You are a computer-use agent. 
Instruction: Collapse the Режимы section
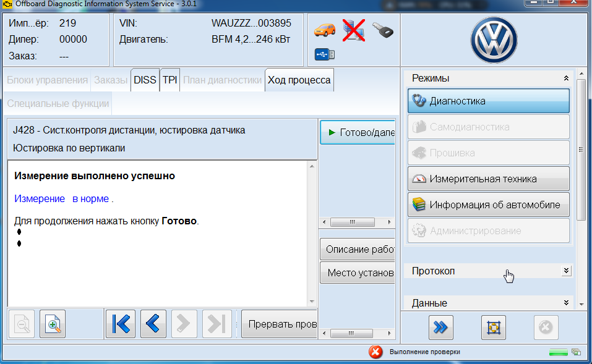point(565,78)
